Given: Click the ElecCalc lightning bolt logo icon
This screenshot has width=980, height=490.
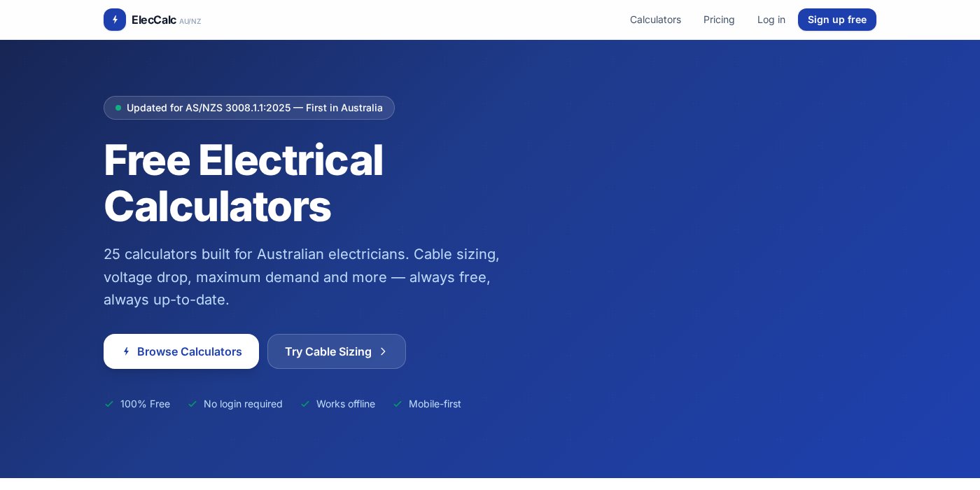Looking at the screenshot, I should click(115, 20).
